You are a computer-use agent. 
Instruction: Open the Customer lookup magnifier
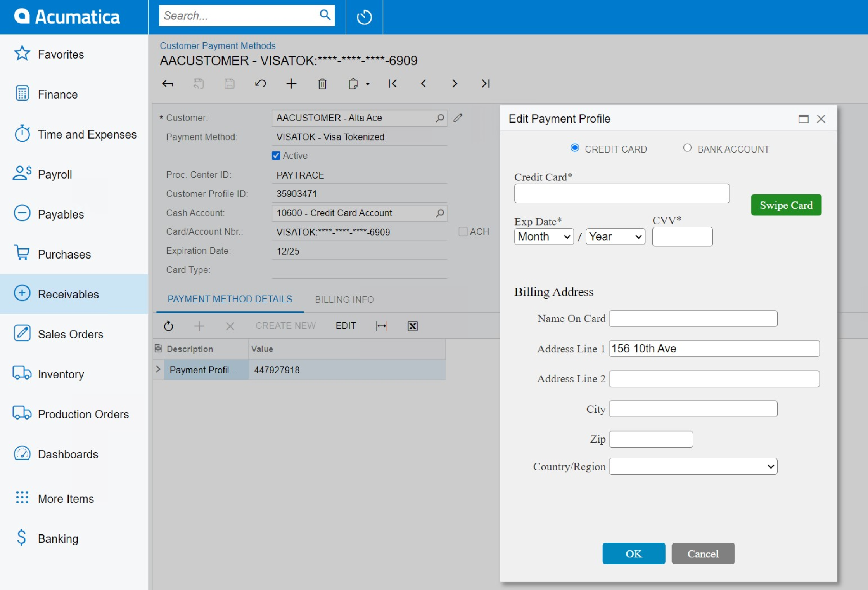click(440, 118)
